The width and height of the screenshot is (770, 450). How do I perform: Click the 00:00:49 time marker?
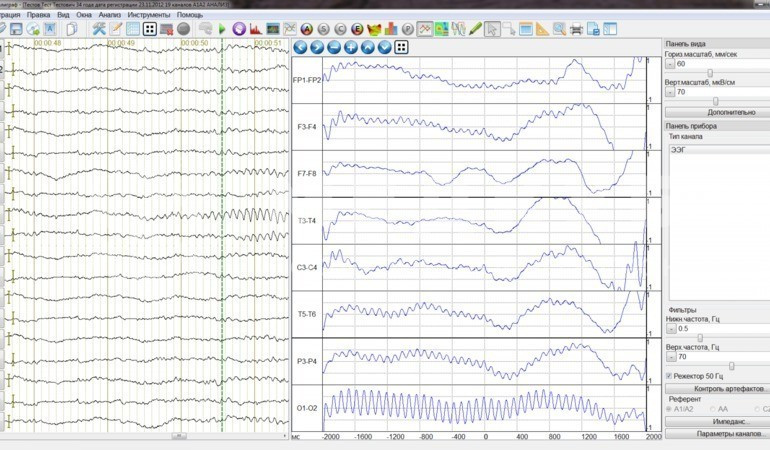tap(121, 43)
